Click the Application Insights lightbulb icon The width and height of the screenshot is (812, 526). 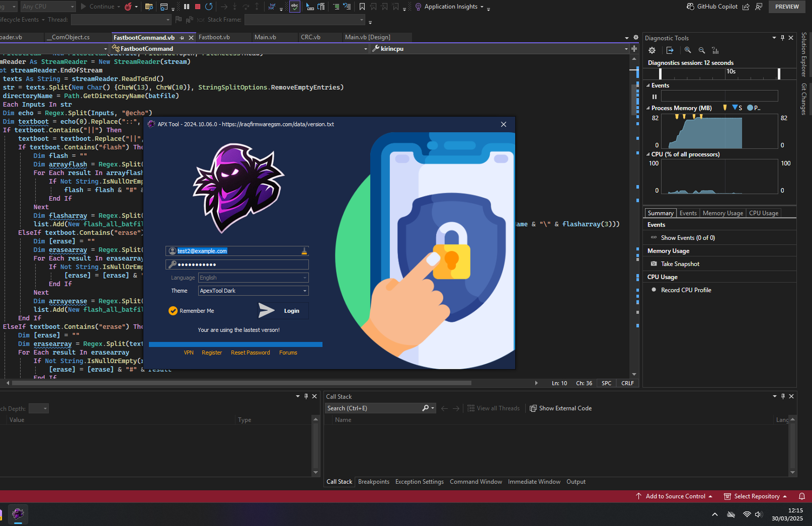[418, 7]
